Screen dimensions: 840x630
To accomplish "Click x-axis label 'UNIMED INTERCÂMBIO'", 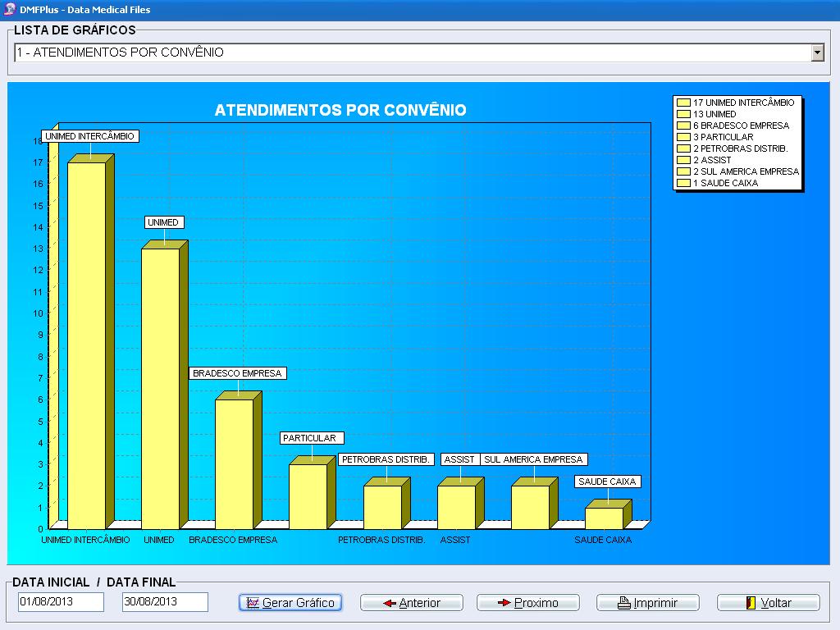I will [85, 540].
